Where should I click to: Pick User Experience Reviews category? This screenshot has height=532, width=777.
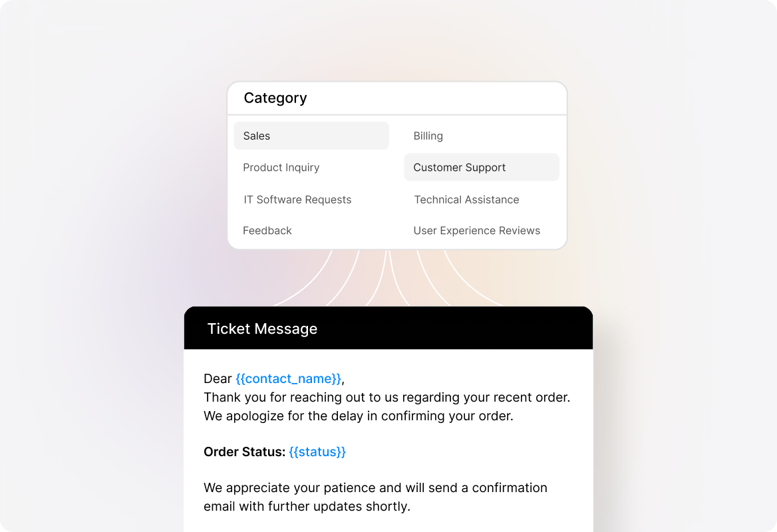click(x=476, y=231)
